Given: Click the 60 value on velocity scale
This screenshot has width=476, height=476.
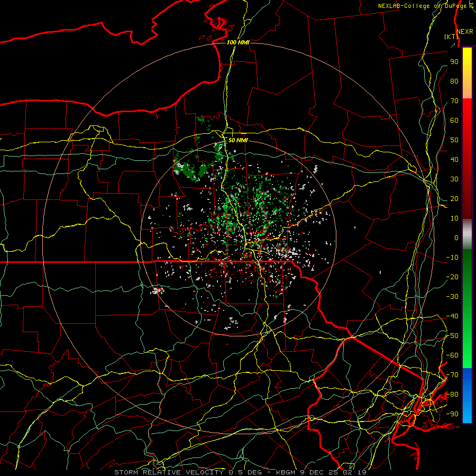Looking at the screenshot, I should click(x=454, y=121).
